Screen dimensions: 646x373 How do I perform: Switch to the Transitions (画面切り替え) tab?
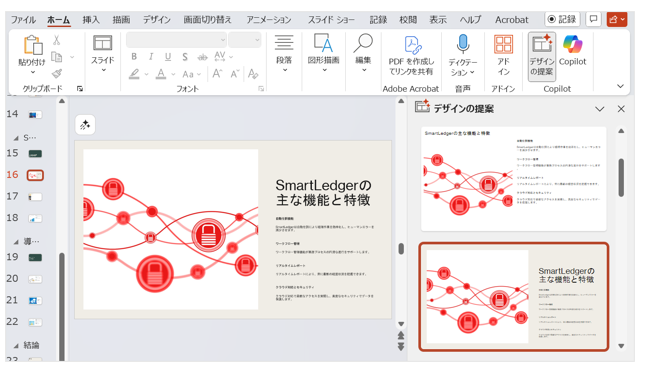[207, 20]
